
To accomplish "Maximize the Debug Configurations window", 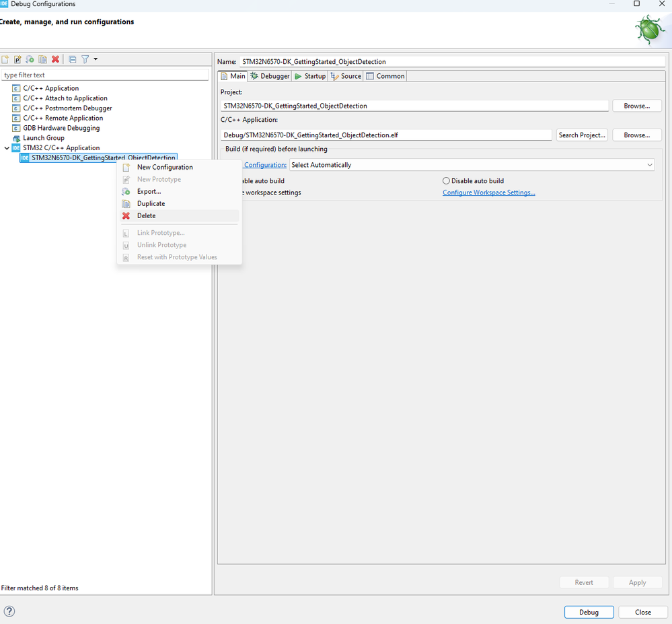I will [637, 3].
